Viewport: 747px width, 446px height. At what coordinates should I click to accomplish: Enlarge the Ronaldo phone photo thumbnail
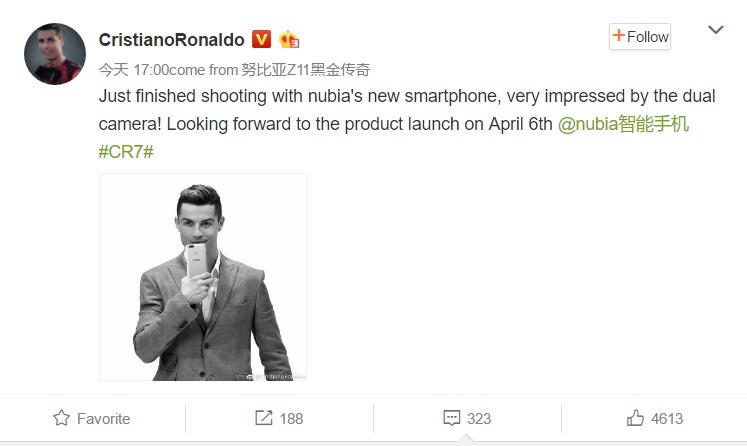point(203,277)
